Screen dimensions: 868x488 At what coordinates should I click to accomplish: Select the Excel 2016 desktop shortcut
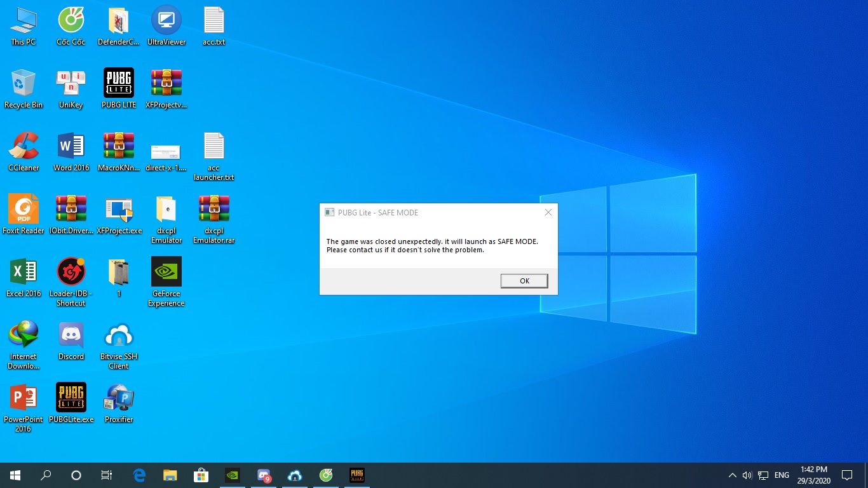tap(24, 278)
